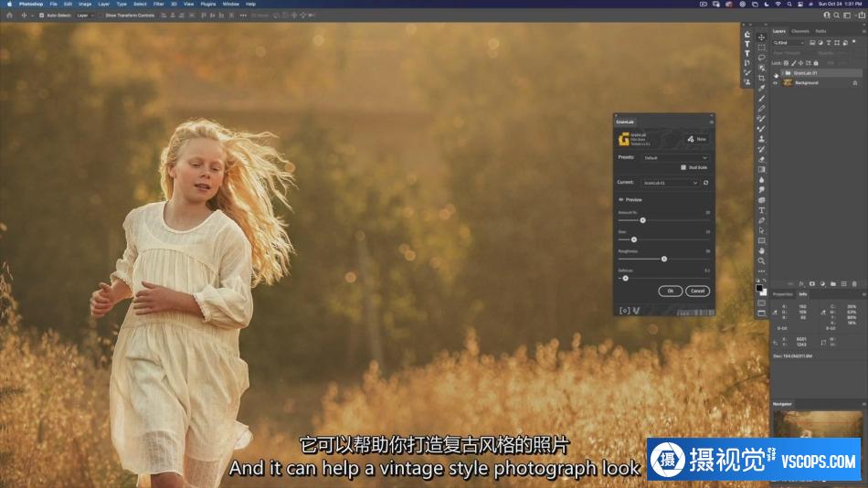Open the Apple menu
This screenshot has width=868, height=488.
tap(9, 4)
